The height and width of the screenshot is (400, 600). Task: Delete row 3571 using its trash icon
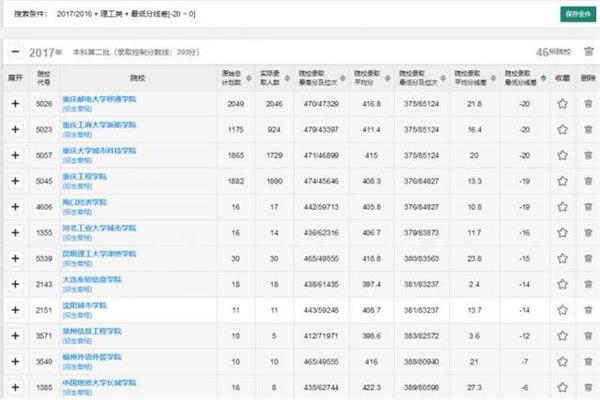[588, 336]
